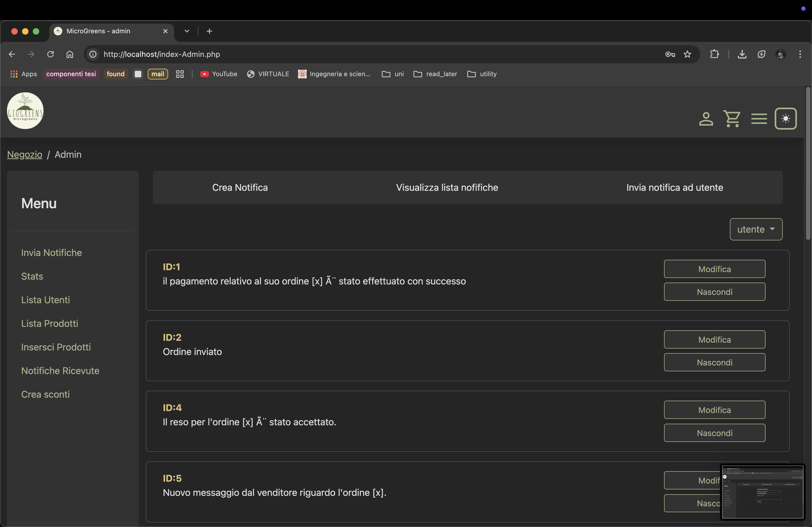The height and width of the screenshot is (527, 812).
Task: Open Lista Prodotti in side menu
Action: 49,324
